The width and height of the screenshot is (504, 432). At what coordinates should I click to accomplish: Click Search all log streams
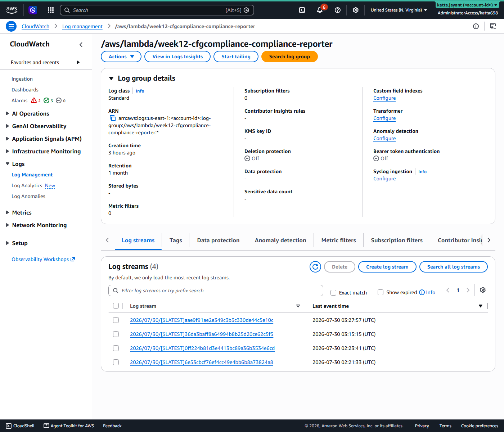[454, 267]
